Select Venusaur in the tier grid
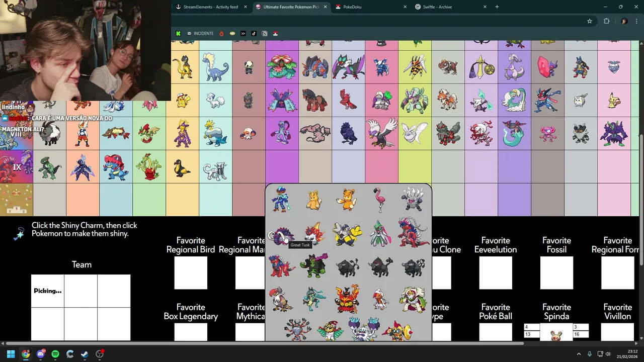The width and height of the screenshot is (644, 362). 282,67
